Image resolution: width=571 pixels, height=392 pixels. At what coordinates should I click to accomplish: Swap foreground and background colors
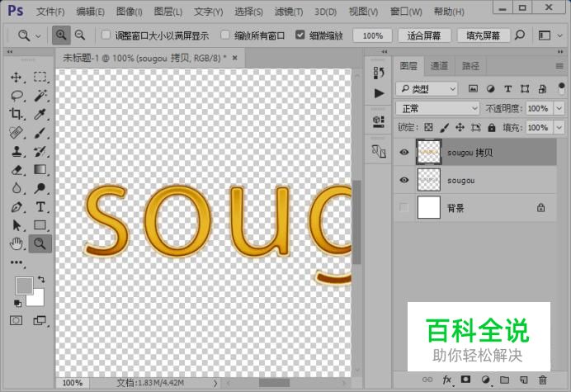pyautogui.click(x=41, y=280)
